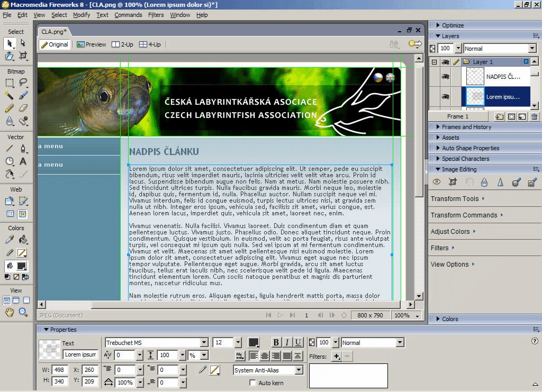Hide the Lorem ipsu... layer
The image size is (542, 392).
445,97
